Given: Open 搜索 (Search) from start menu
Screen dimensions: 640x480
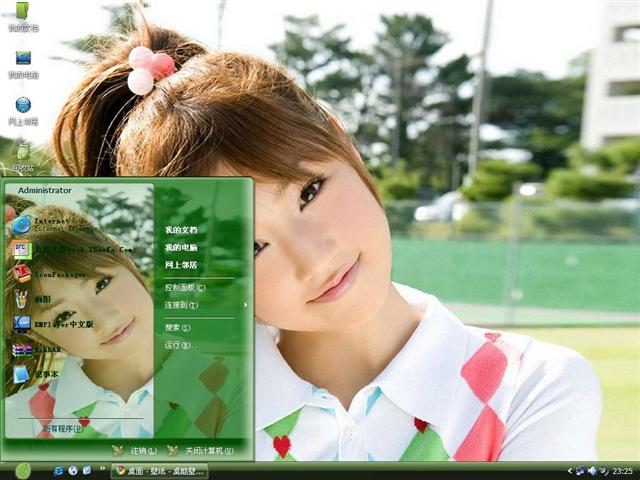Looking at the screenshot, I should [178, 327].
